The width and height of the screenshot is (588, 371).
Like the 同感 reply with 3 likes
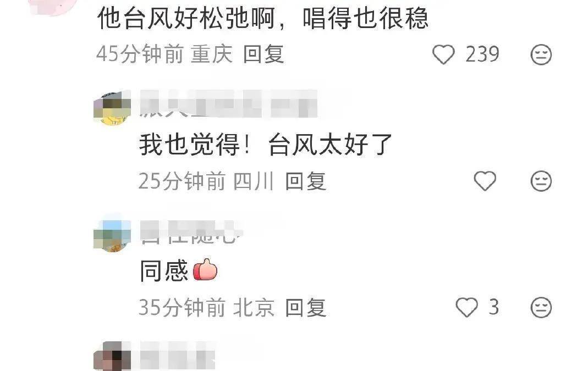pyautogui.click(x=467, y=307)
